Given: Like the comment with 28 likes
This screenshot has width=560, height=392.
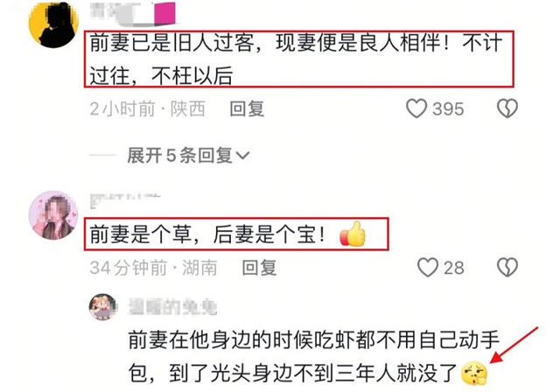Looking at the screenshot, I should point(428,268).
